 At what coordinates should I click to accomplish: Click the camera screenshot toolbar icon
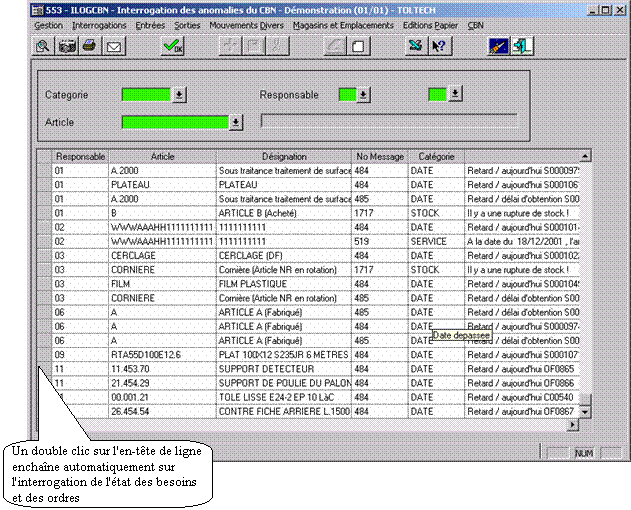67,46
